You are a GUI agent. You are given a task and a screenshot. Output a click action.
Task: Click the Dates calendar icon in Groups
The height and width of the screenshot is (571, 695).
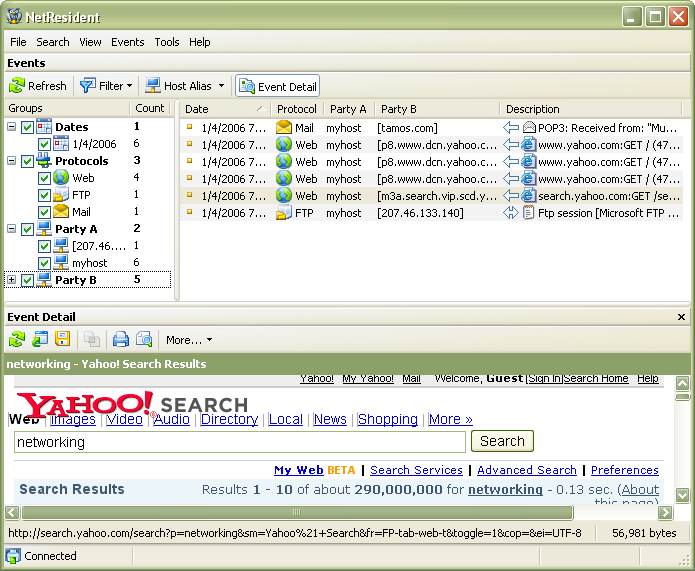[x=44, y=127]
